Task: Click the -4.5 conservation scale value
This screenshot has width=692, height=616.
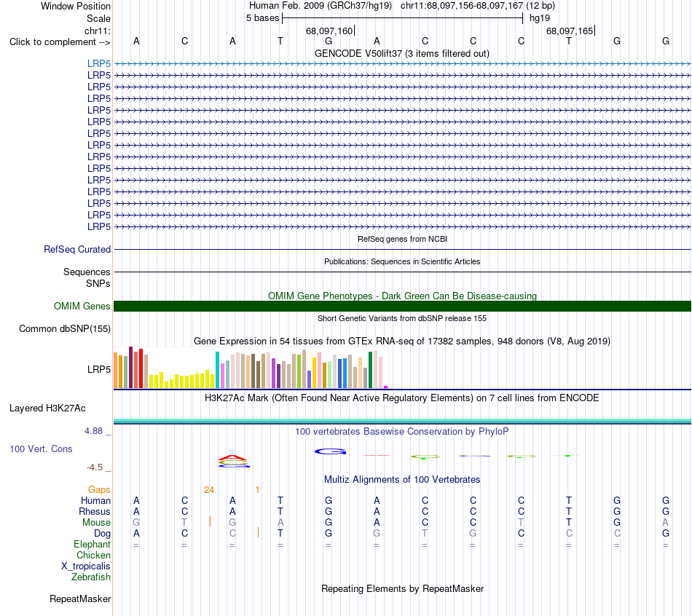Action: (x=95, y=467)
